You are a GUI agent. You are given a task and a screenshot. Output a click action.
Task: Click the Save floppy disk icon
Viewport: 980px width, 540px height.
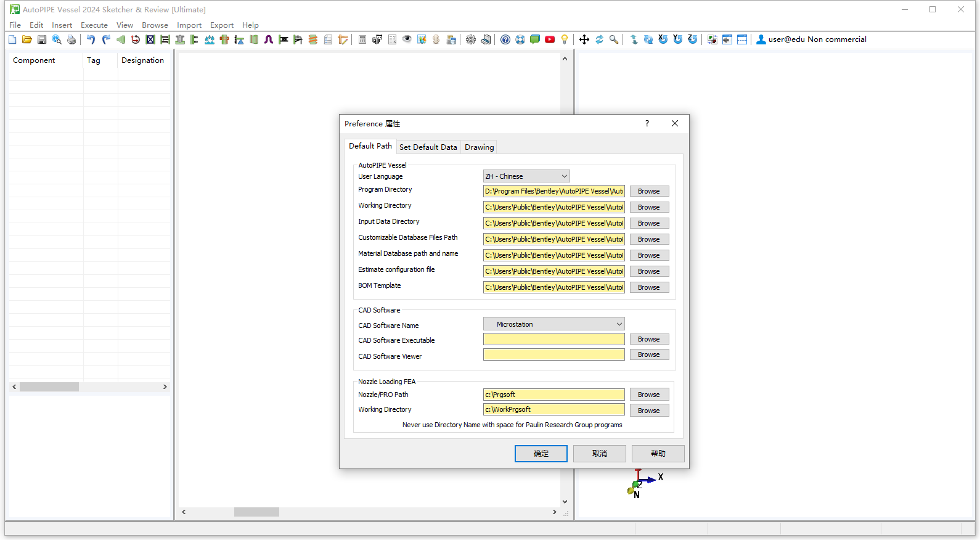[x=42, y=39]
